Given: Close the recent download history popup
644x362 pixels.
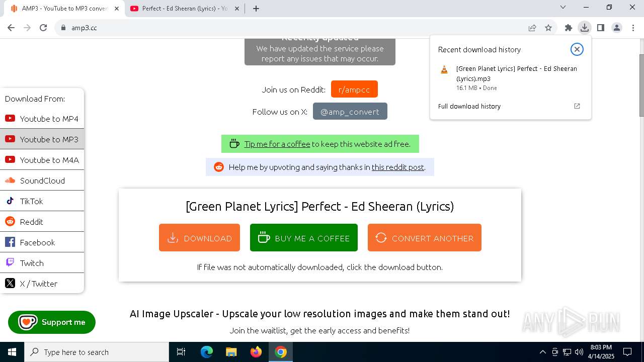Looking at the screenshot, I should coord(577,49).
